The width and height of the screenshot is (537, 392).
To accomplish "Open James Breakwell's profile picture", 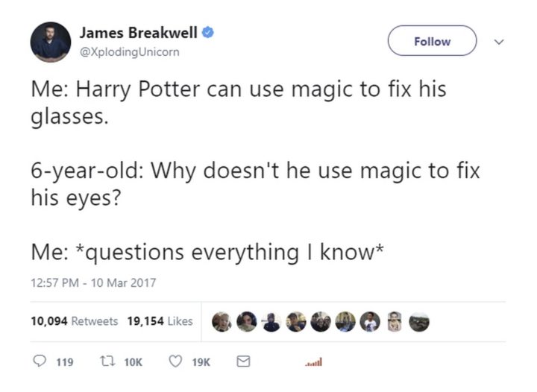I will 51,42.
